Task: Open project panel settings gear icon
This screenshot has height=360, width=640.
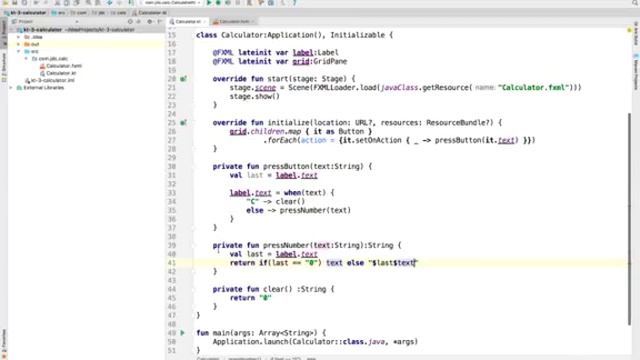Action: 149,21
